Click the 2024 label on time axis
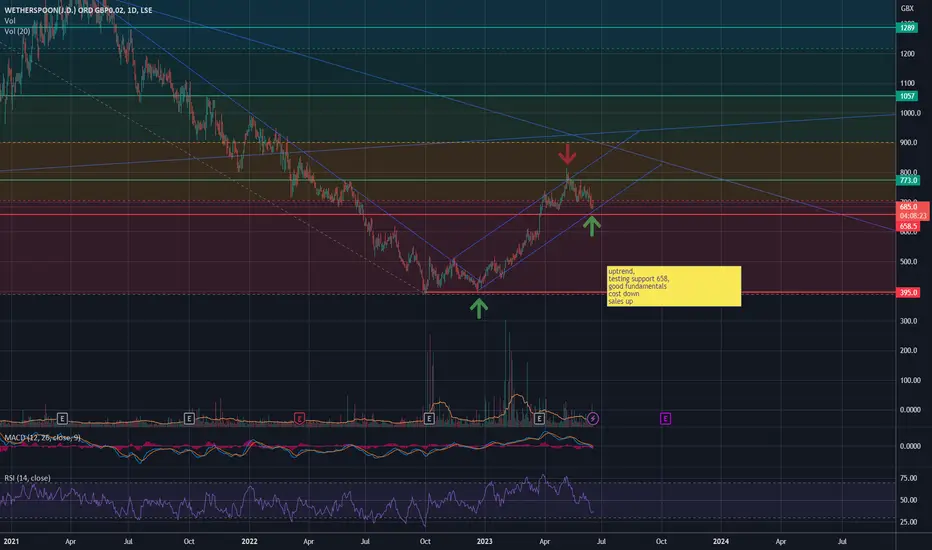This screenshot has width=932, height=550. point(721,541)
